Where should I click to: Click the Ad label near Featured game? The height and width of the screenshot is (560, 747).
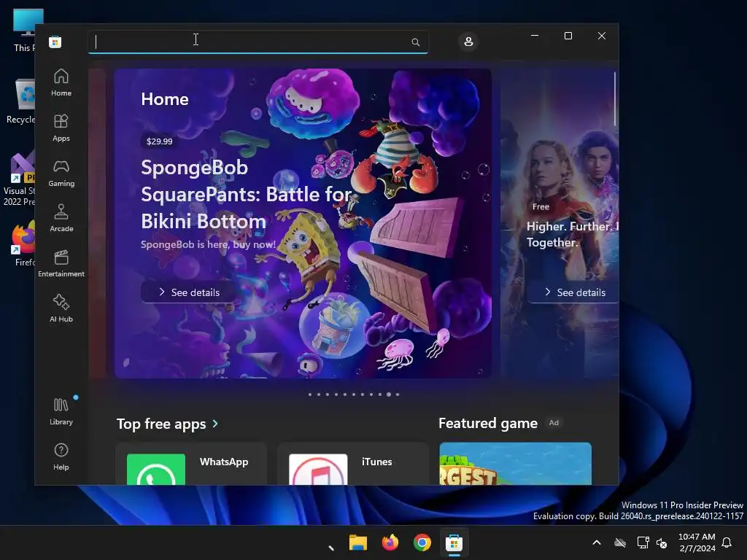[x=554, y=423]
